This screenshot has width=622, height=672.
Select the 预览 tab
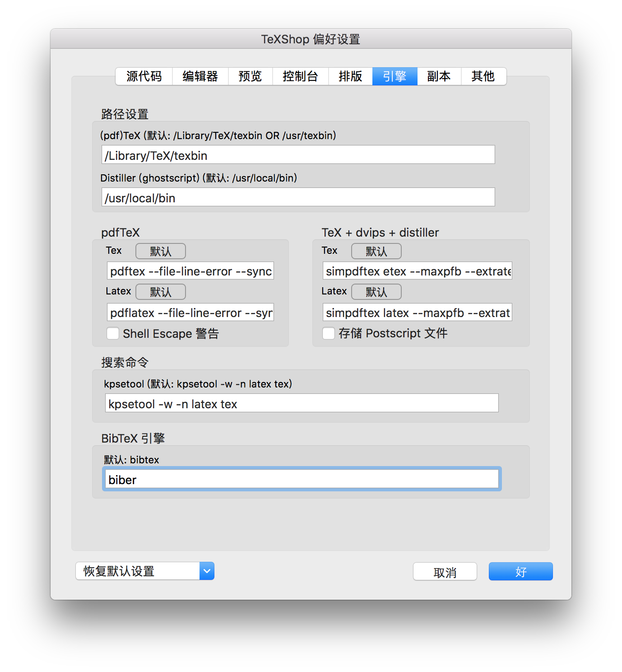[251, 76]
